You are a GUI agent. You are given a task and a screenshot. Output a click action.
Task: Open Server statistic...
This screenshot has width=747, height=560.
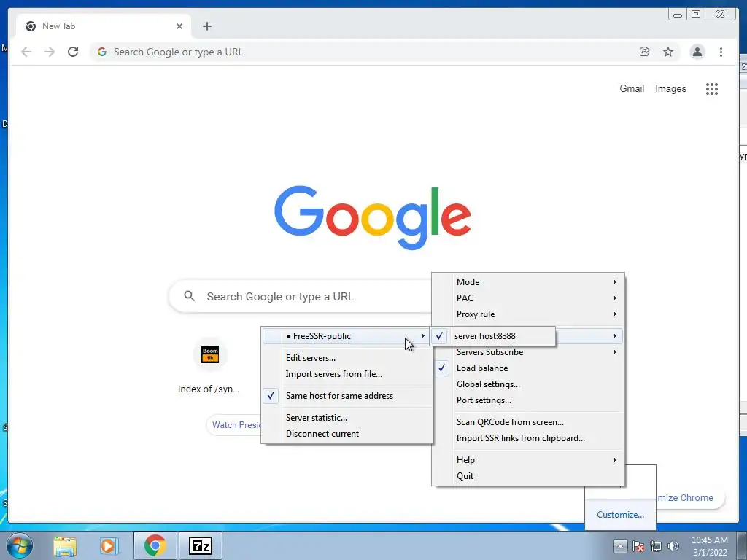(x=347, y=418)
